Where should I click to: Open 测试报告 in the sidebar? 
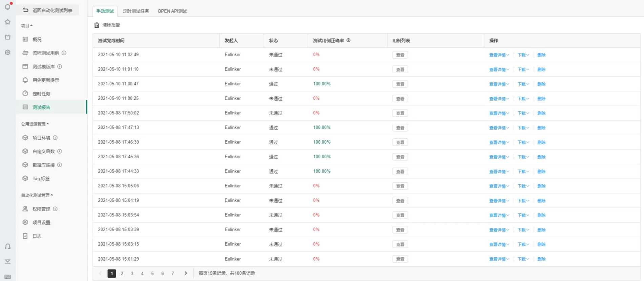(51, 107)
